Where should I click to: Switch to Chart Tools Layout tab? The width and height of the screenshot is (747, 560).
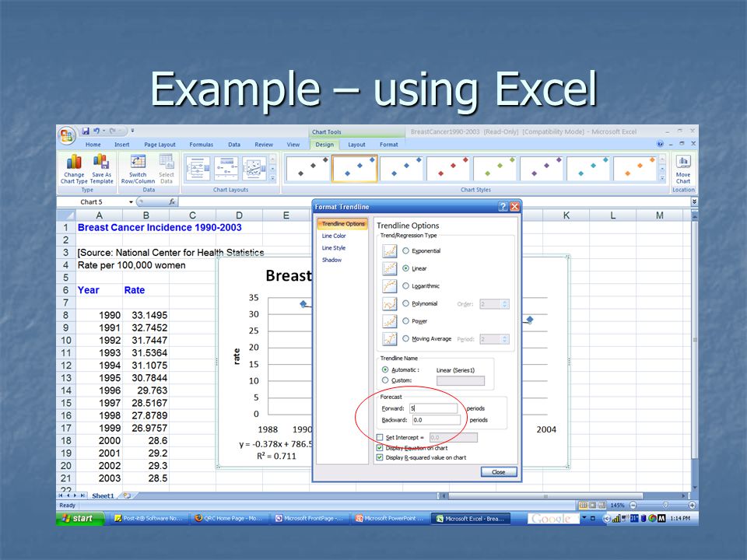pyautogui.click(x=356, y=145)
